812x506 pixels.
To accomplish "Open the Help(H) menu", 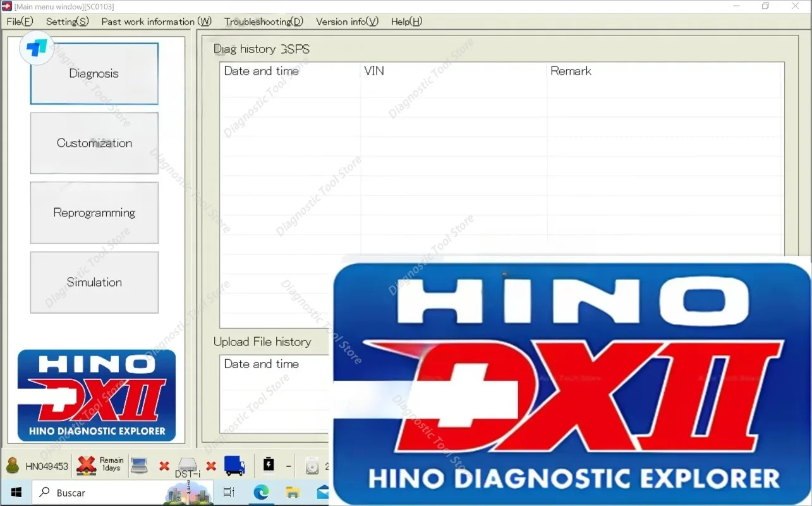I will tap(406, 22).
